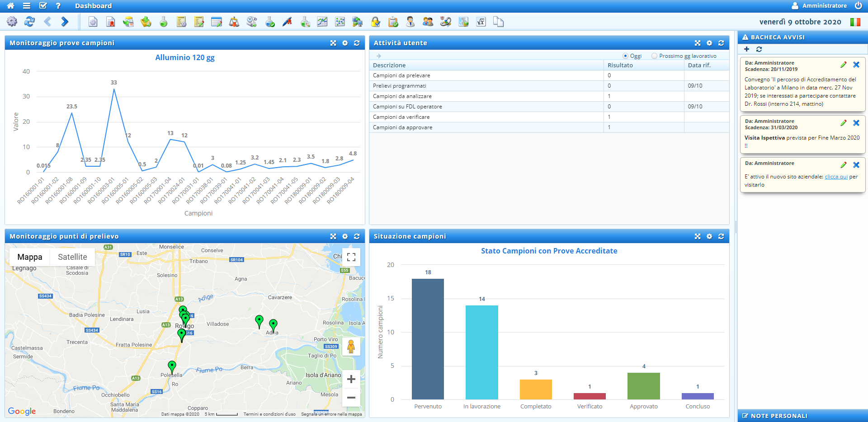Viewport: 868px width, 422px height.
Task: Open the scatter plot grid icon
Action: [340, 22]
